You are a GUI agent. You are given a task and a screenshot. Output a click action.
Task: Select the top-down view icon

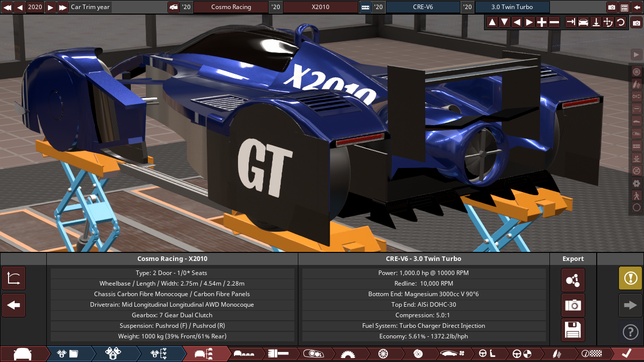pos(596,22)
